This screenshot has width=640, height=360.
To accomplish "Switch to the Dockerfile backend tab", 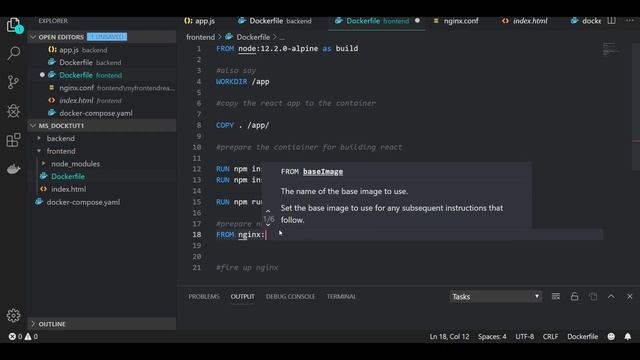I will [x=275, y=21].
